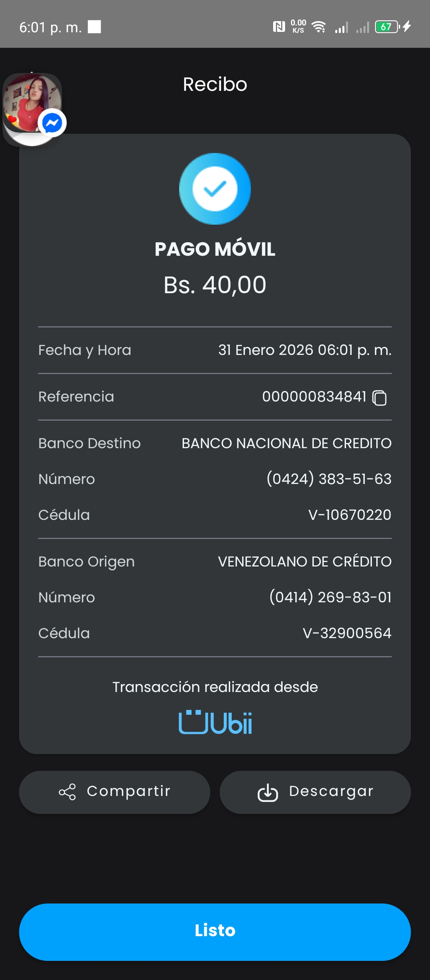
Task: Tap the Wi-Fi icon in status bar
Action: pos(319,27)
